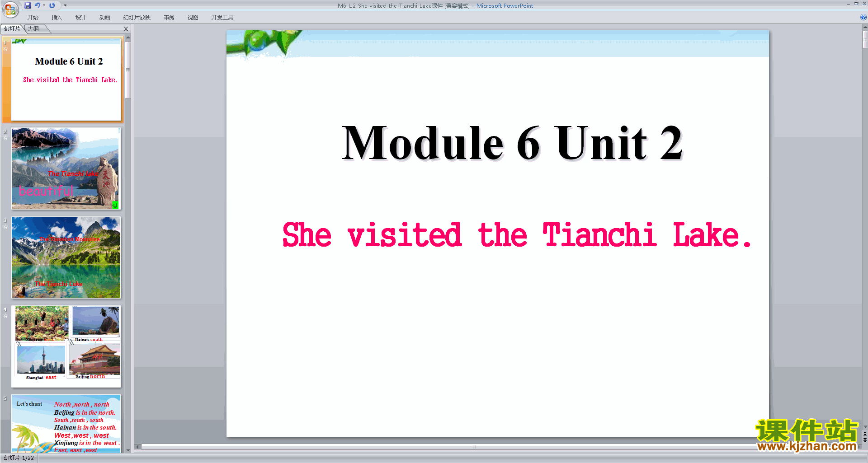Image resolution: width=868 pixels, height=463 pixels.
Task: Select slide 1 Module 6 Unit 2 thumbnail
Action: tap(66, 80)
